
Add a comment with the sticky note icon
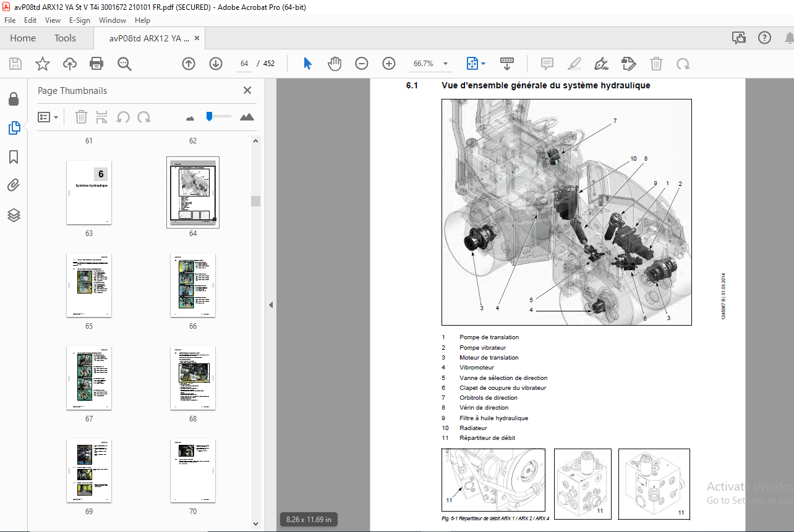pyautogui.click(x=547, y=64)
